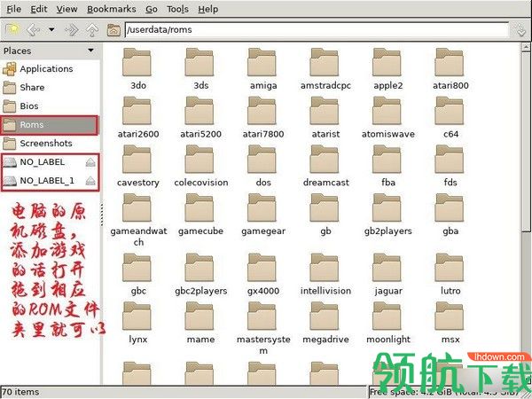The image size is (532, 399).
Task: Select the gb2players folder
Action: click(387, 215)
